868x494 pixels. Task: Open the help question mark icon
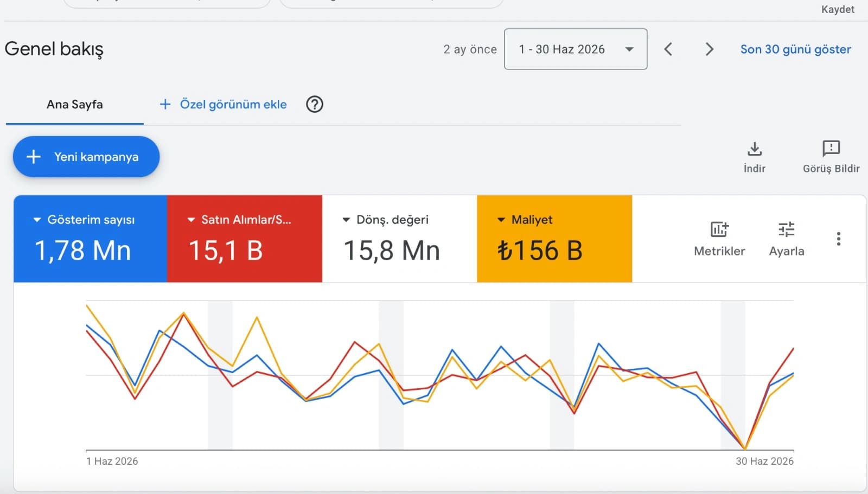click(x=315, y=104)
